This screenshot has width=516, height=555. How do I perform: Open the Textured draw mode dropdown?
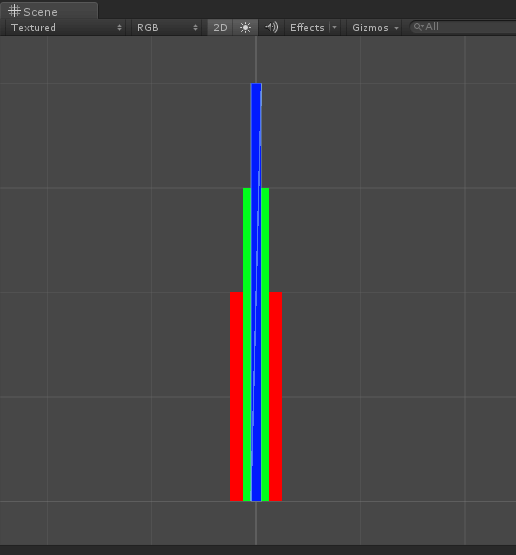point(66,27)
